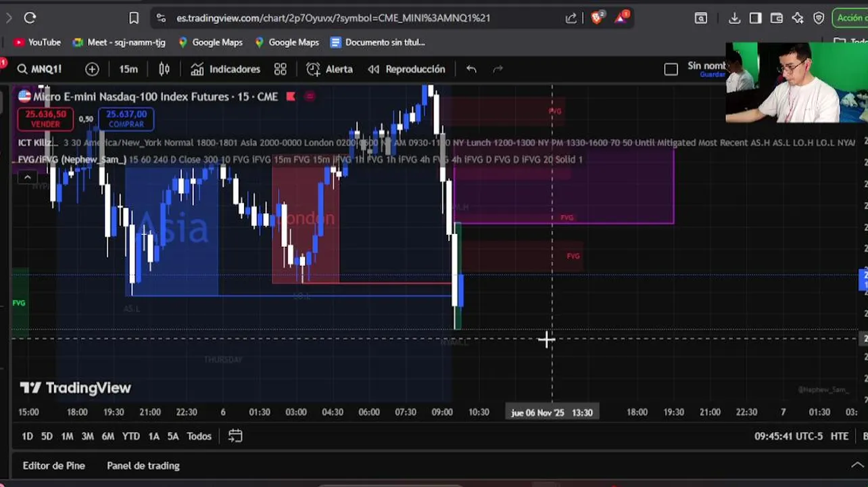Open the Brave Rewards triangle icon

(x=622, y=17)
